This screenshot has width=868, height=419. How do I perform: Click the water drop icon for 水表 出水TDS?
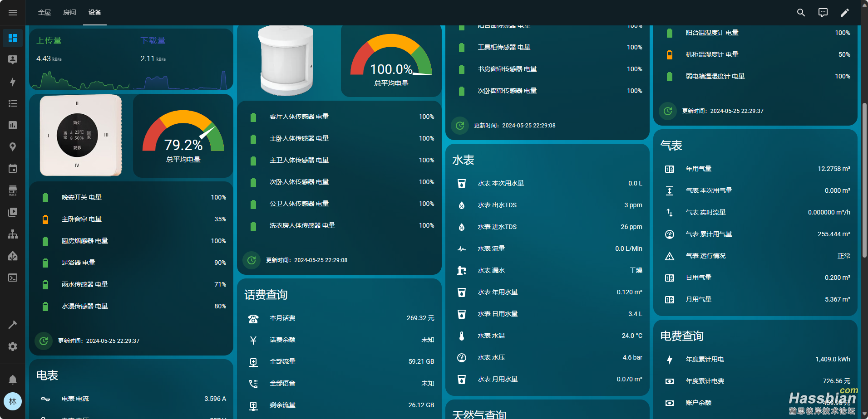coord(462,205)
